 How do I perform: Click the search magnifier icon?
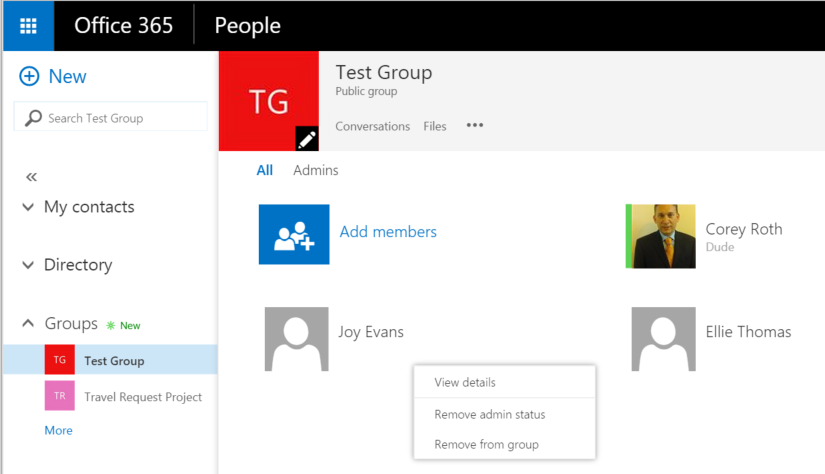coord(33,118)
